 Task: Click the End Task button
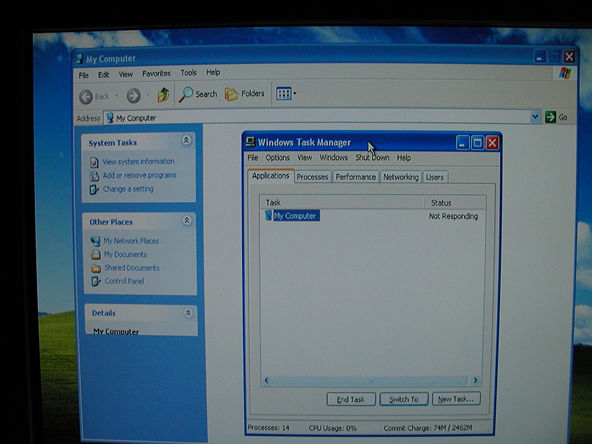tap(351, 399)
